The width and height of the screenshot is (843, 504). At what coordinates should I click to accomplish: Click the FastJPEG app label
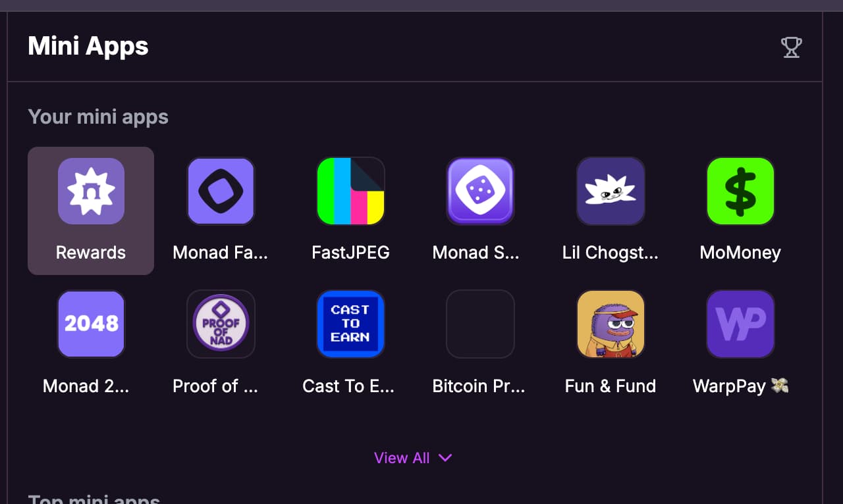(350, 253)
